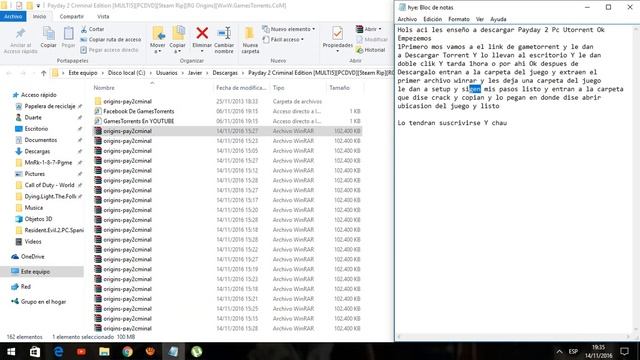
Task: Select Facebook De GamesTorrents shortcut
Action: pyautogui.click(x=227, y=111)
